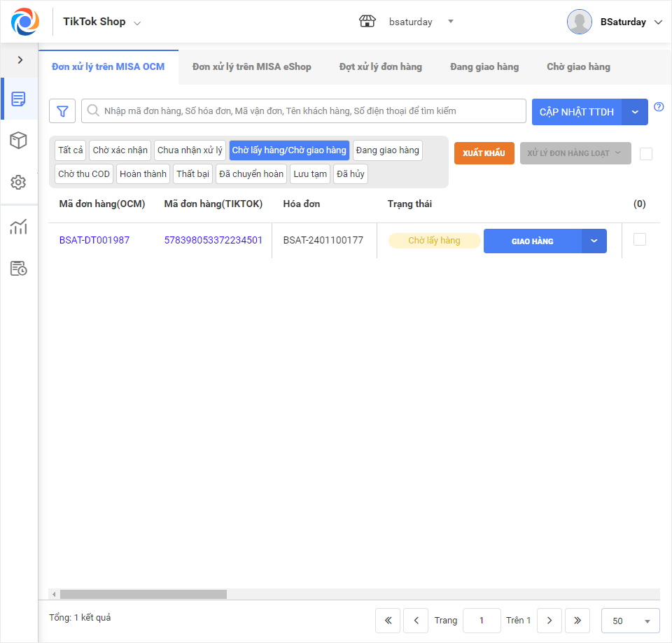Click the XUẤT KHẨU export button
672x643 pixels.
pos(484,153)
